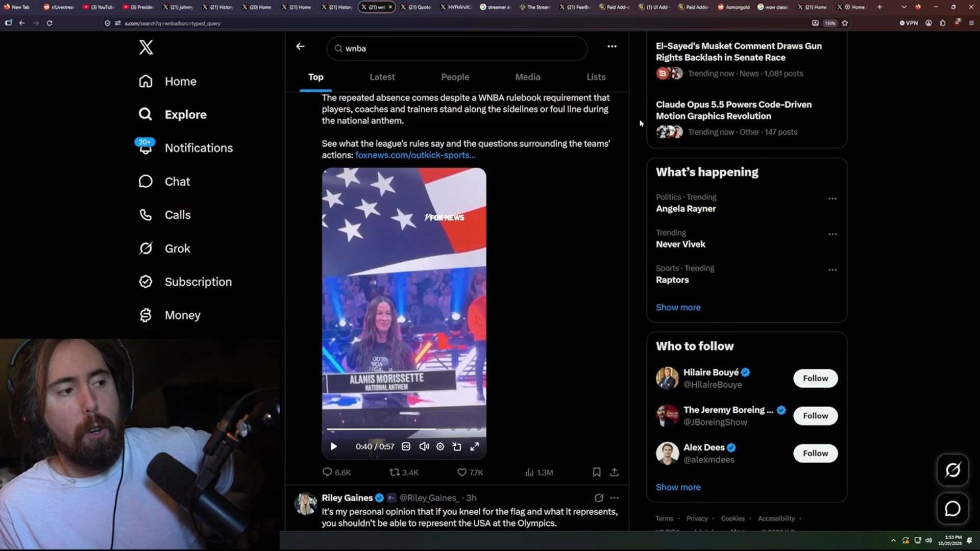Open Grok from the sidebar
The height and width of the screenshot is (551, 980).
coord(164,248)
